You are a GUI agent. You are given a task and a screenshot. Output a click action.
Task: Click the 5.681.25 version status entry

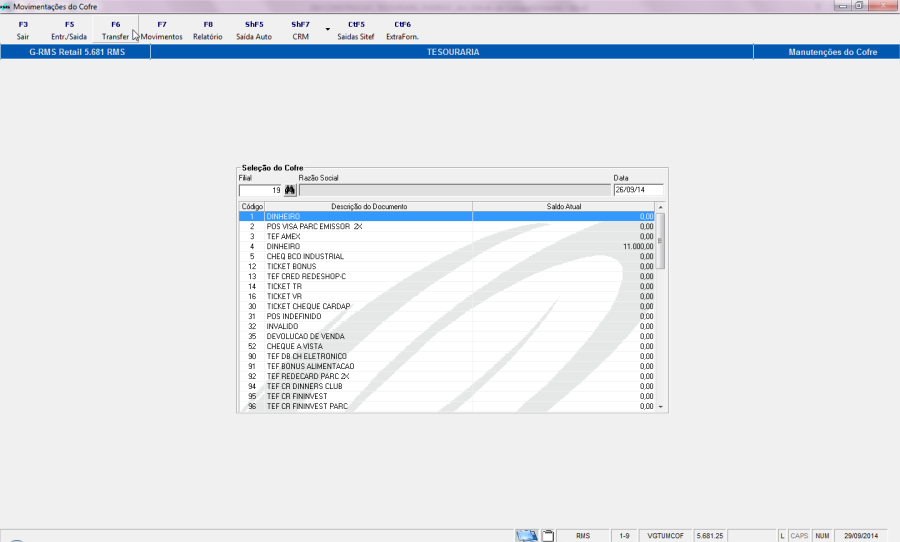(710, 536)
